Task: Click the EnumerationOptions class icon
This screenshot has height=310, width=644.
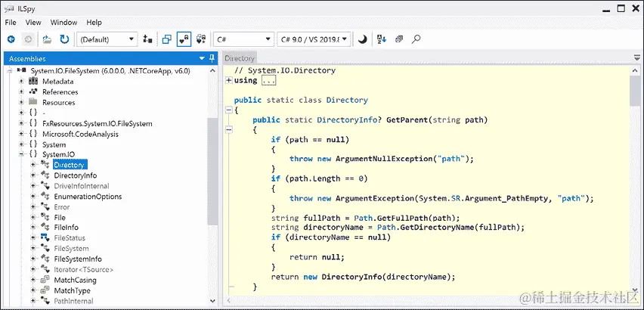Action: point(45,197)
